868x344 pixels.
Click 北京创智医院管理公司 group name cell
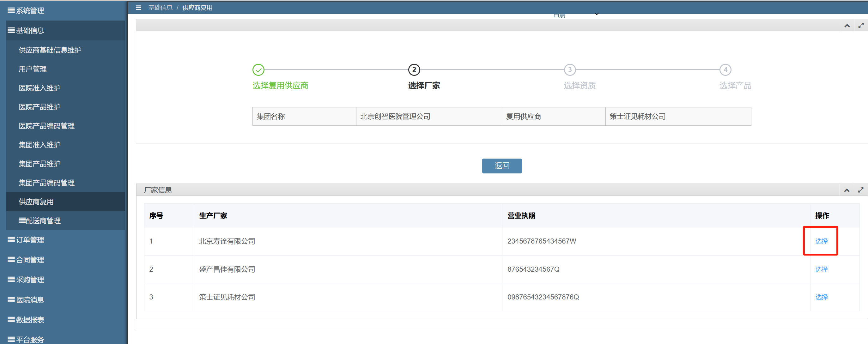click(x=429, y=117)
